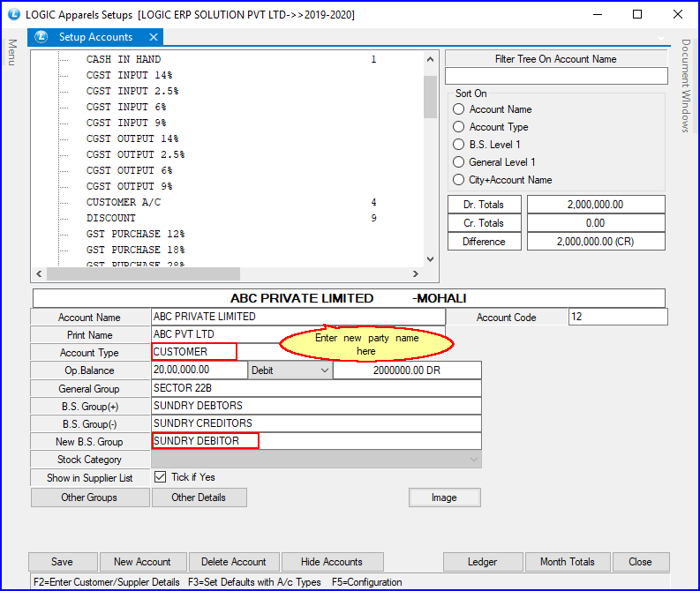Screen dimensions: 700x591
Task: Click the Filter Tree account name field
Action: [x=555, y=76]
